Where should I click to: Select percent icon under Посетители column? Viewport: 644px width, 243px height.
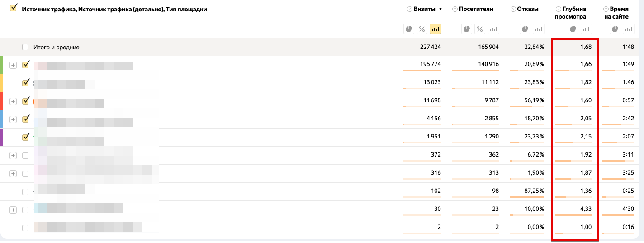point(480,29)
